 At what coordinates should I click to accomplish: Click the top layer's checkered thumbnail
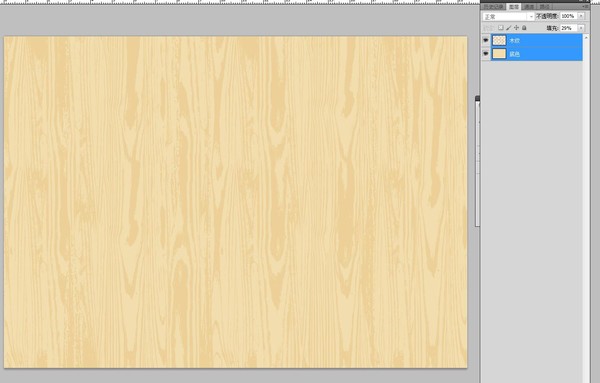pyautogui.click(x=499, y=40)
